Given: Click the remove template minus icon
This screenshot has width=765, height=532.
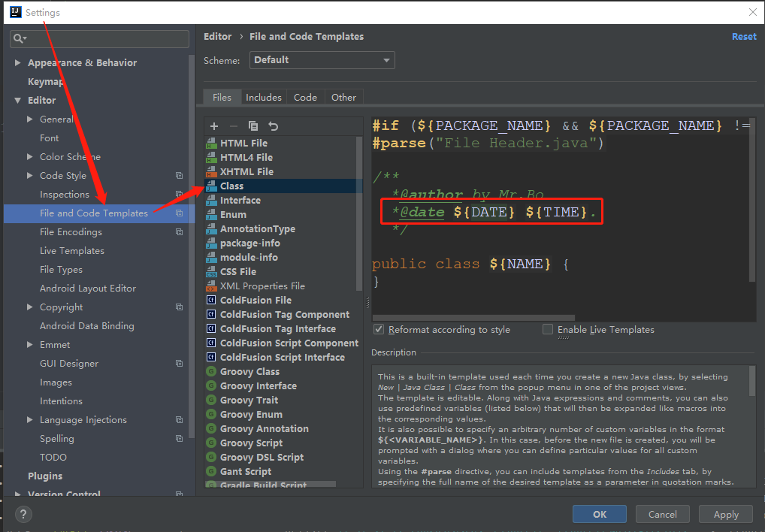Looking at the screenshot, I should coord(233,126).
